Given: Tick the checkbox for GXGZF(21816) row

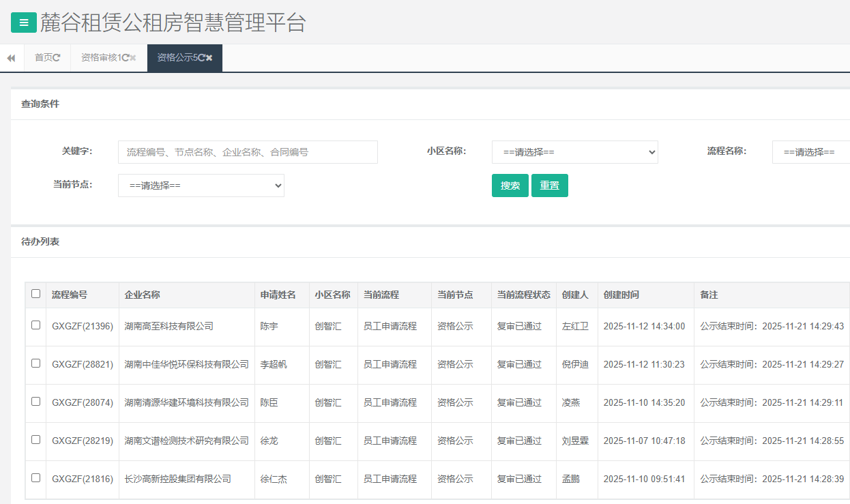Looking at the screenshot, I should [x=36, y=478].
